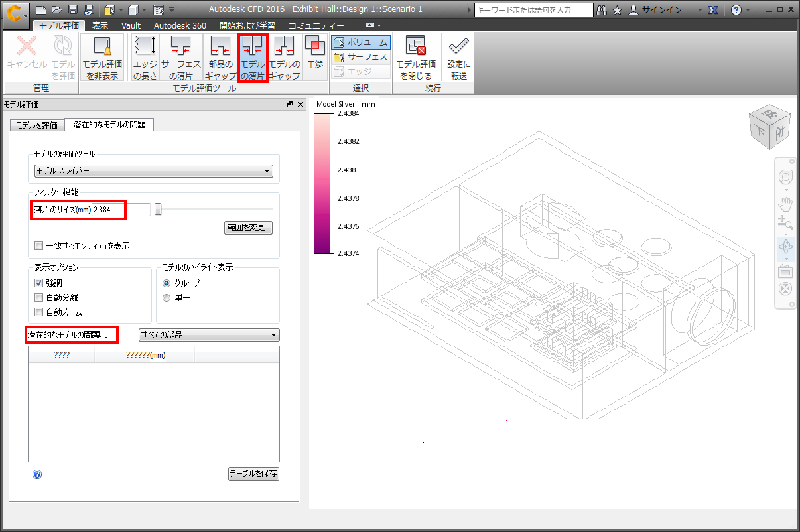The width and height of the screenshot is (800, 532).
Task: Select the 単一 radio button
Action: (167, 298)
